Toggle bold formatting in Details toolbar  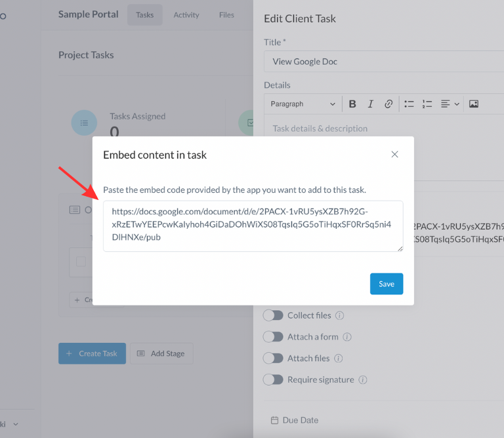click(x=352, y=104)
